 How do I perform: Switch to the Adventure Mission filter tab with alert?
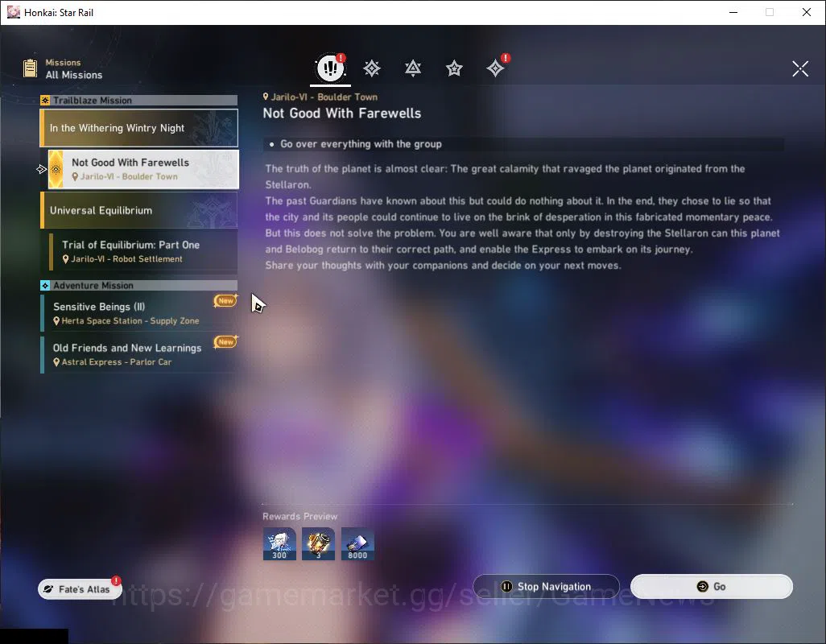coord(496,68)
